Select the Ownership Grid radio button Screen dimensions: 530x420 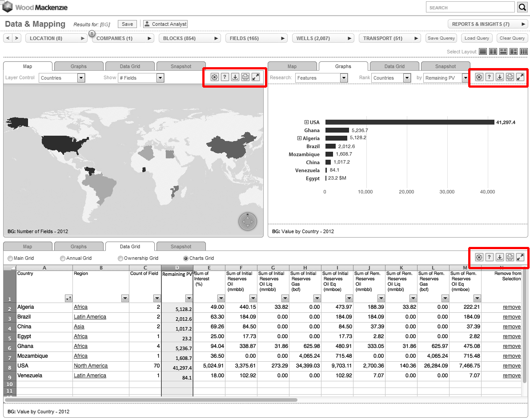click(x=120, y=258)
